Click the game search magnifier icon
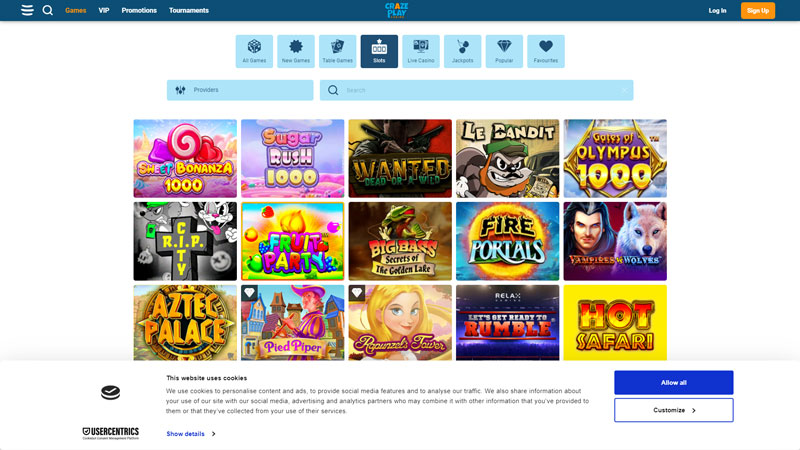Screen dimensions: 800x450 point(333,90)
